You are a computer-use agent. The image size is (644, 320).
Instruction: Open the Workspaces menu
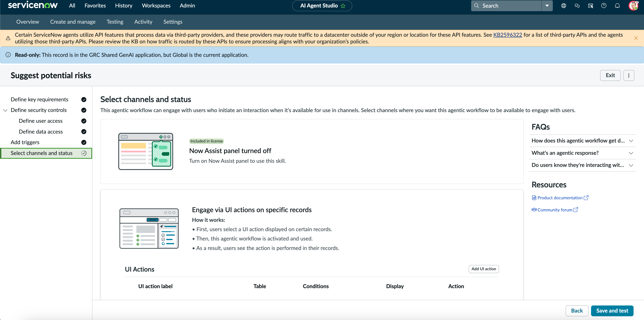156,6
